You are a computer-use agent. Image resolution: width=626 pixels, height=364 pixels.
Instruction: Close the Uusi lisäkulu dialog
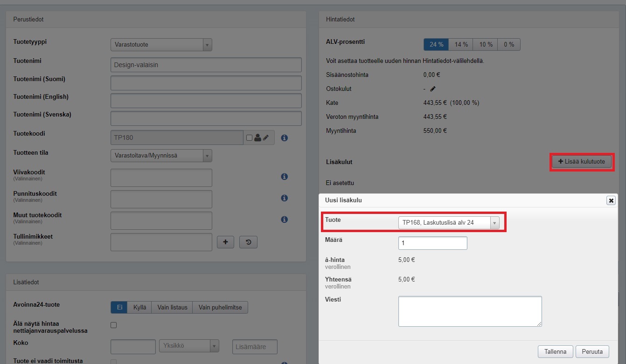[611, 200]
